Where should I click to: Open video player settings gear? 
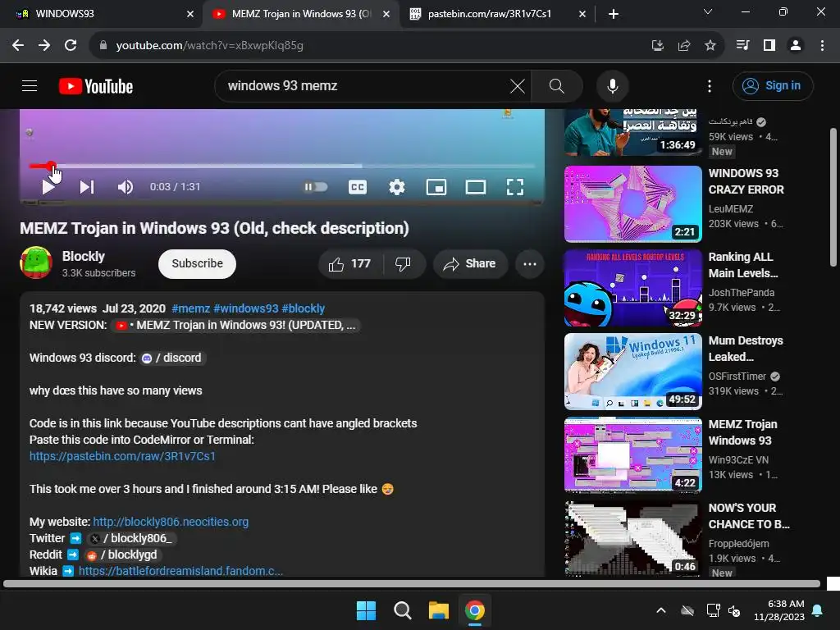coord(397,187)
